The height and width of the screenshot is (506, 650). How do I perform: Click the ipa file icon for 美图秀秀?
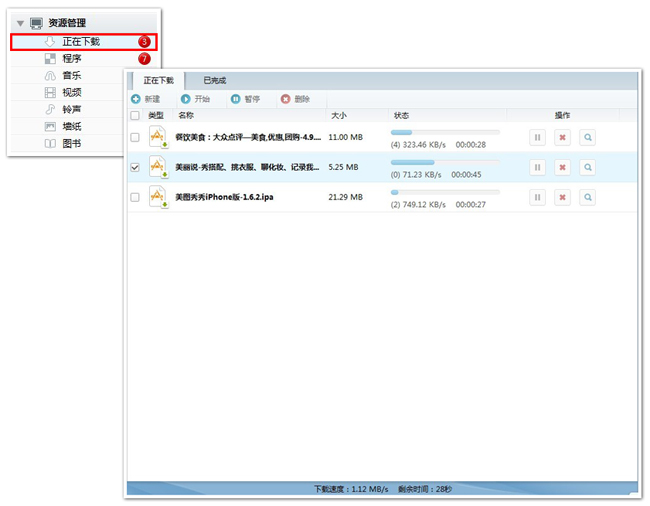point(158,196)
